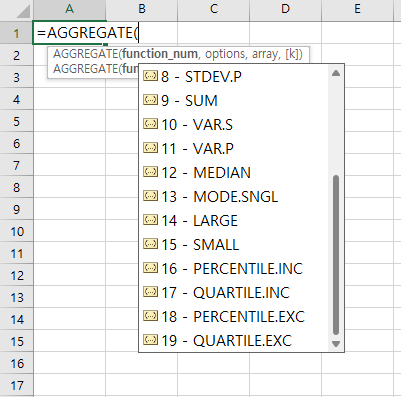Viewport: 401px width, 397px height.
Task: Click 19 - QUARTILE.EXC text
Action: pos(227,341)
